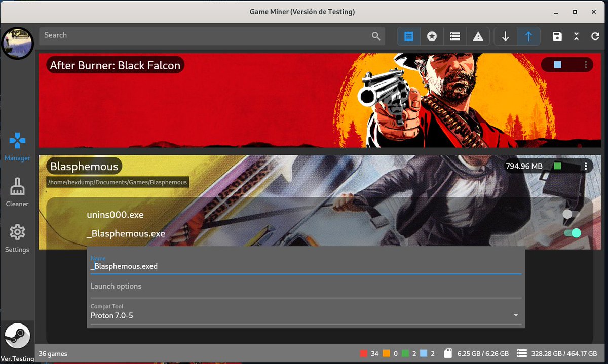Click the orange status swatch showing 0
The width and height of the screenshot is (608, 364).
click(x=386, y=353)
